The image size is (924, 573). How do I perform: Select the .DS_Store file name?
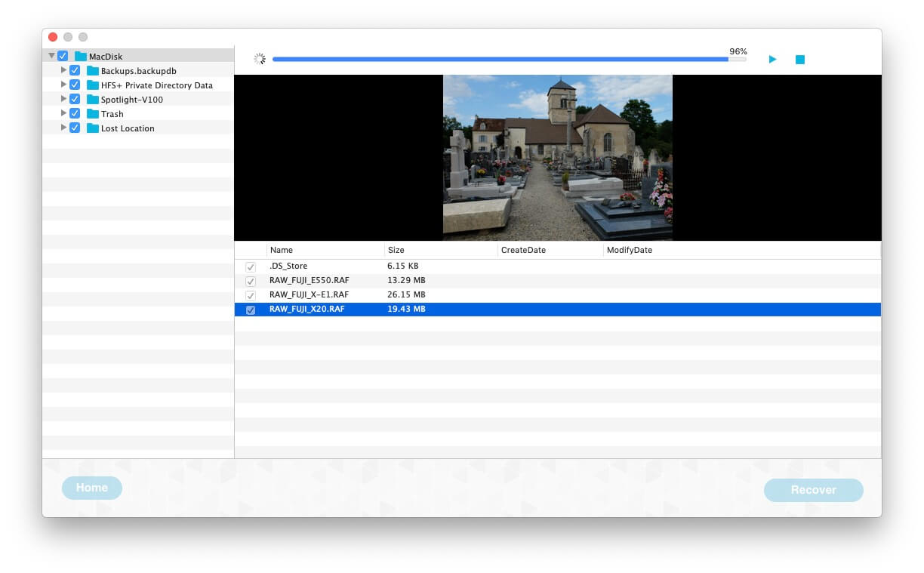click(288, 266)
